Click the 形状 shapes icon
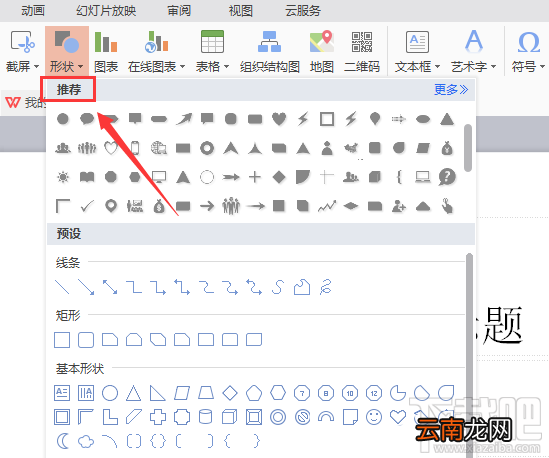Viewport: 549px width, 458px height. [67, 42]
